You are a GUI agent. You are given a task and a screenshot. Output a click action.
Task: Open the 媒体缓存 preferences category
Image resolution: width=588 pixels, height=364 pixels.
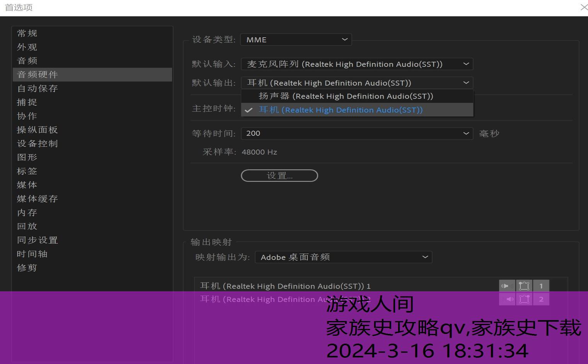(92, 199)
